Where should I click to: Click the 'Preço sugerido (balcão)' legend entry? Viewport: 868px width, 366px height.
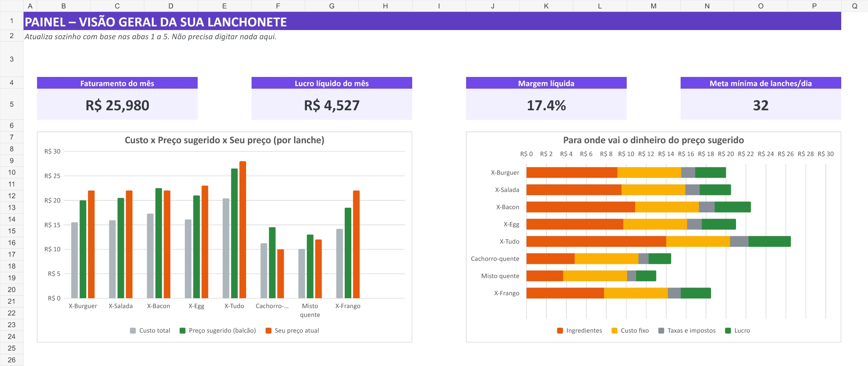point(218,330)
